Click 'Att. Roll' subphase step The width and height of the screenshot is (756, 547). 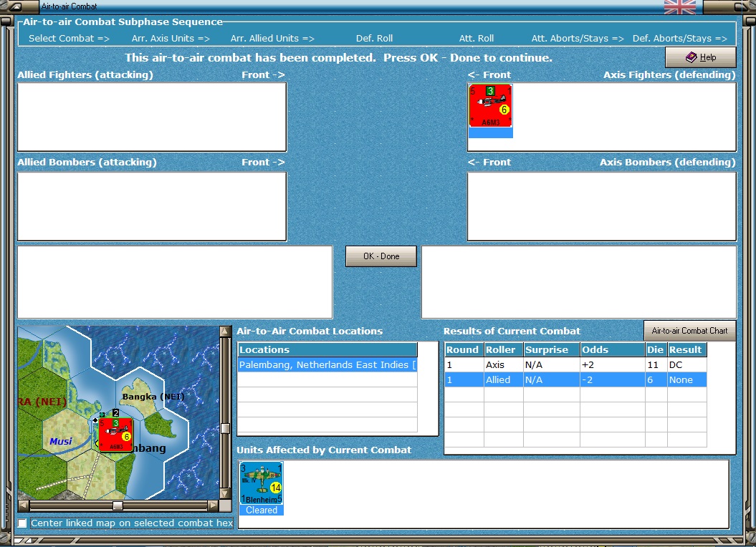(477, 38)
